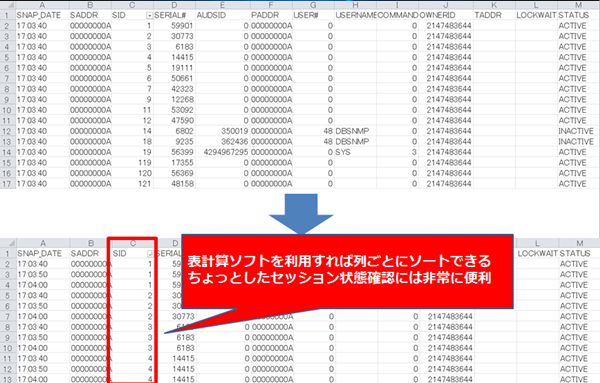600x383 pixels.
Task: Select the SYS username cell
Action: point(355,152)
